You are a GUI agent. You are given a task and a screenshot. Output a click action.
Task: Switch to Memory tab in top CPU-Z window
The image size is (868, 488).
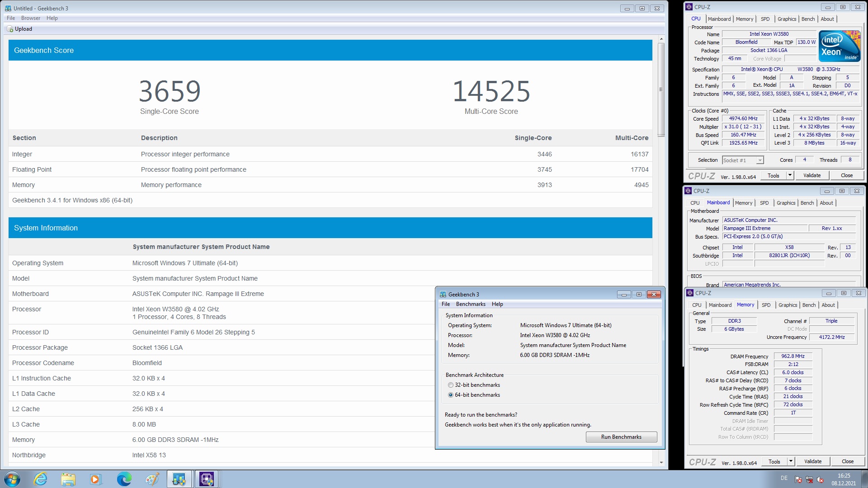[x=745, y=19]
